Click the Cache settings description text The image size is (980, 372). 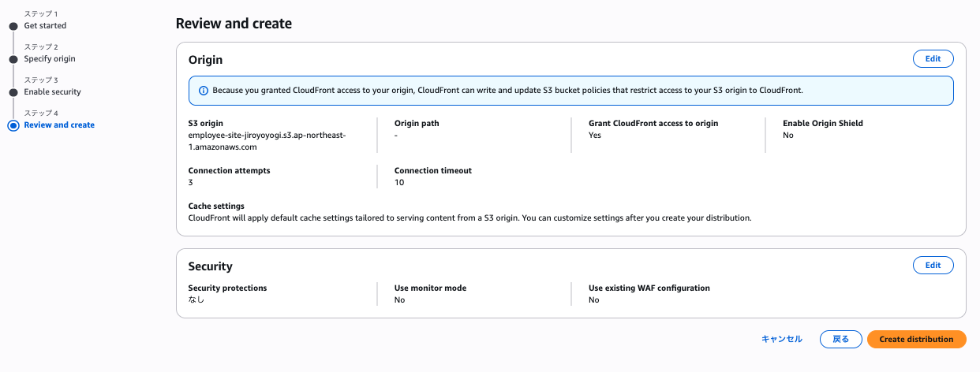[469, 218]
